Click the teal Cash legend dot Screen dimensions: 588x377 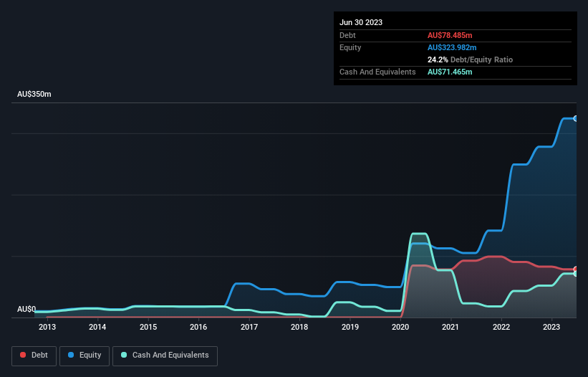pyautogui.click(x=124, y=355)
